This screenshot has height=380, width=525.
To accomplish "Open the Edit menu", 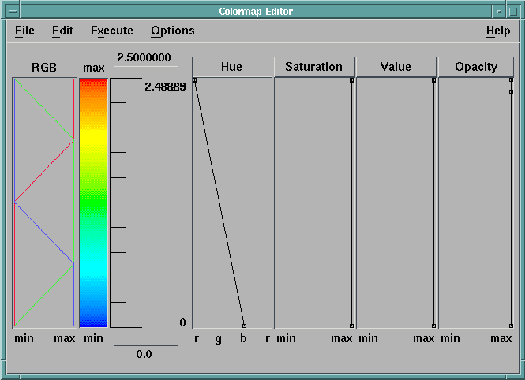I will 62,30.
